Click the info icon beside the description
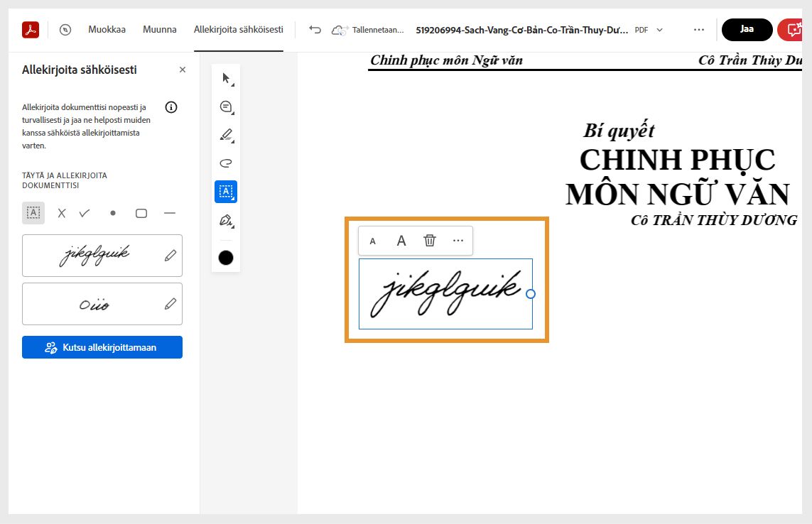 [171, 107]
